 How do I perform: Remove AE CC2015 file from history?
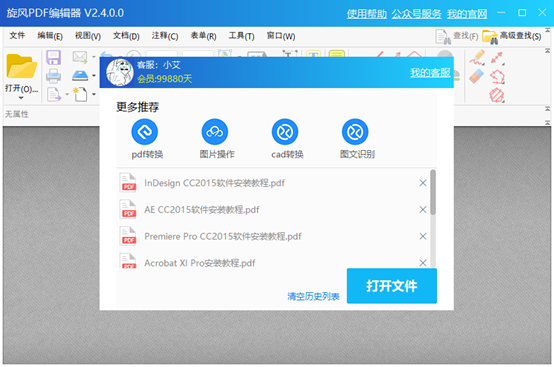(423, 209)
